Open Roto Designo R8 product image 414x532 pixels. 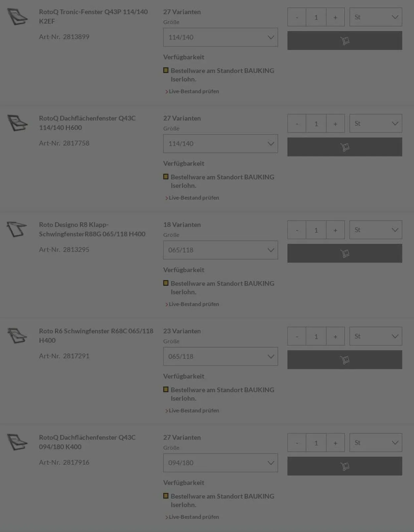pos(17,229)
